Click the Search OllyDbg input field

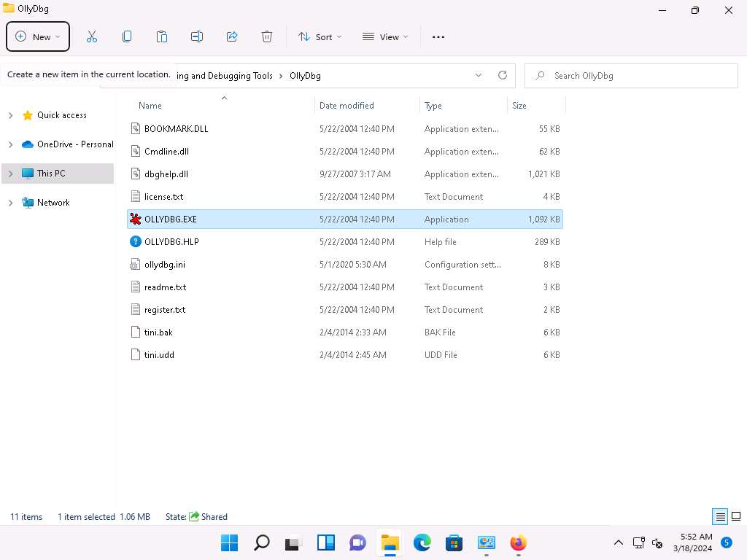(x=635, y=76)
